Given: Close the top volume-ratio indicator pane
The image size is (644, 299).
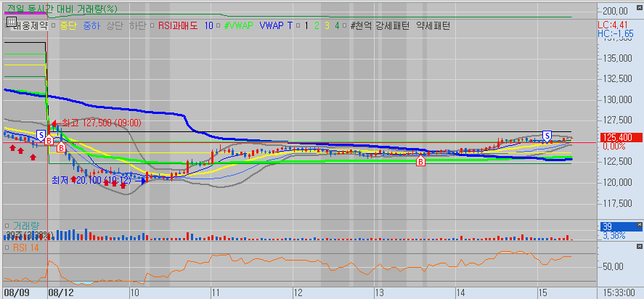Looking at the screenshot, I should tap(639, 8).
